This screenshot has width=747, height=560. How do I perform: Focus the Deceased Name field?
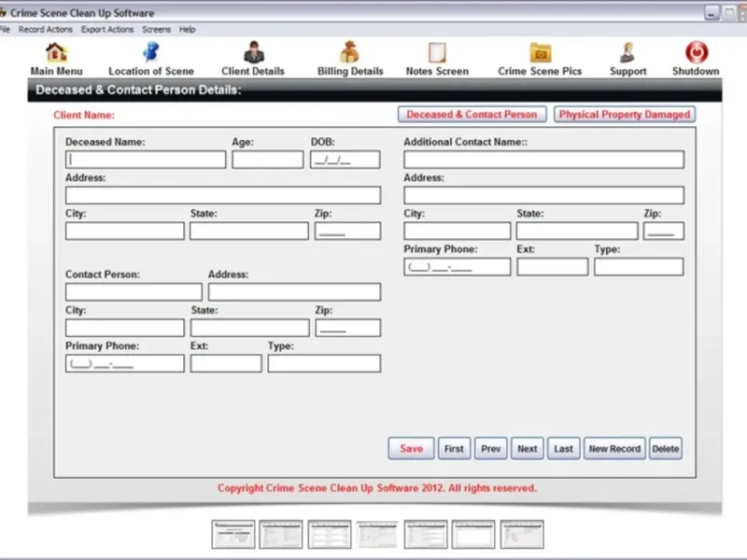pyautogui.click(x=146, y=160)
